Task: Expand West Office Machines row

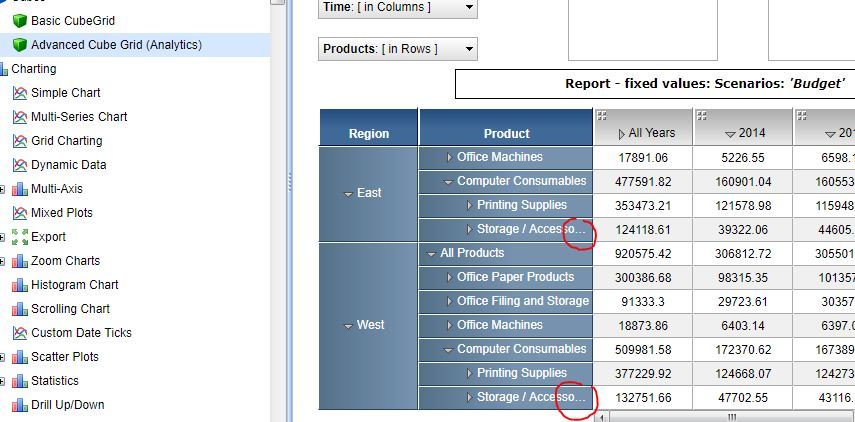Action: [449, 325]
